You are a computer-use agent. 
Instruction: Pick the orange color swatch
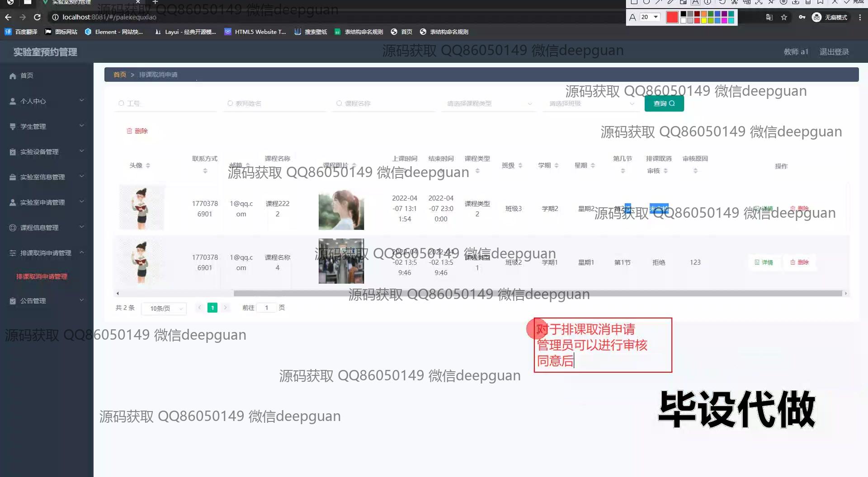704,14
